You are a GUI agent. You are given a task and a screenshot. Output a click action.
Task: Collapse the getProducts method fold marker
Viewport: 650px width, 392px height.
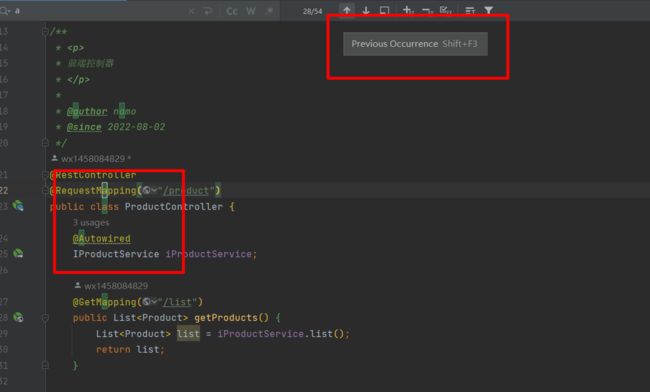45,318
